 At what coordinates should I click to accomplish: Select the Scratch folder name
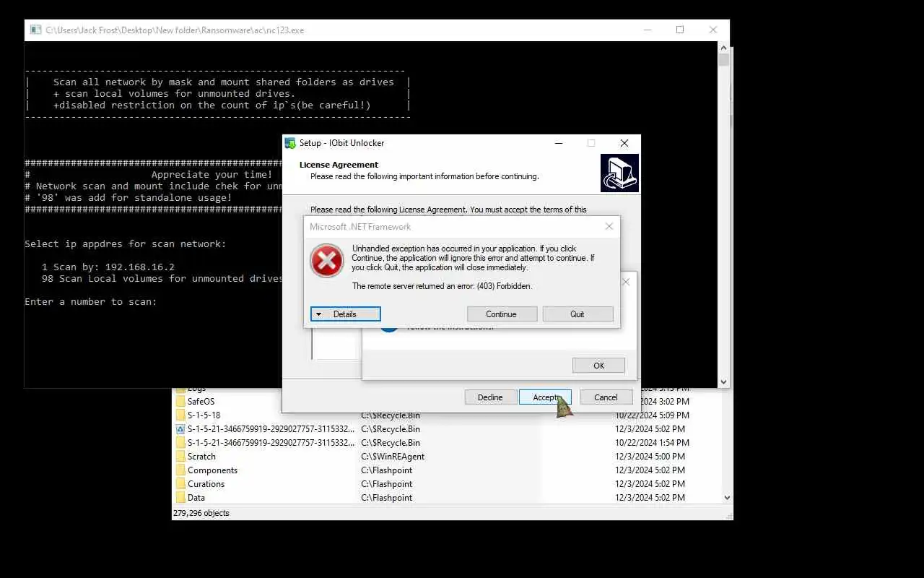(x=201, y=457)
